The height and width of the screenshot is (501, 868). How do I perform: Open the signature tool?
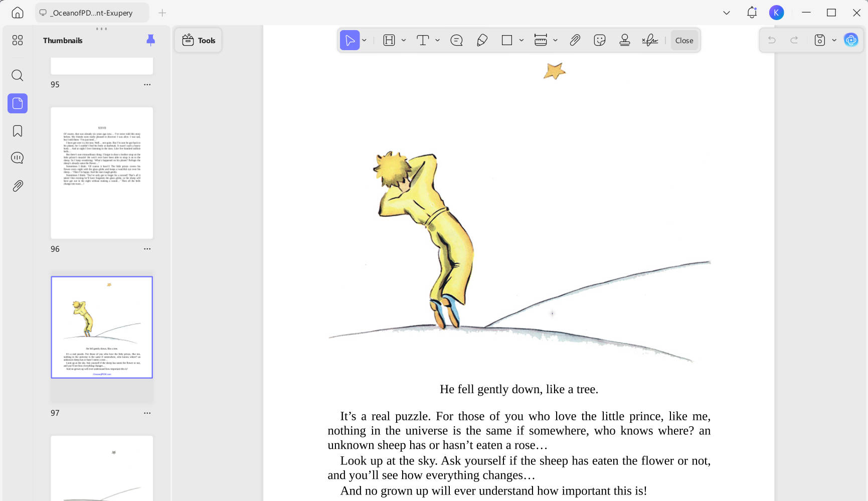pyautogui.click(x=650, y=40)
